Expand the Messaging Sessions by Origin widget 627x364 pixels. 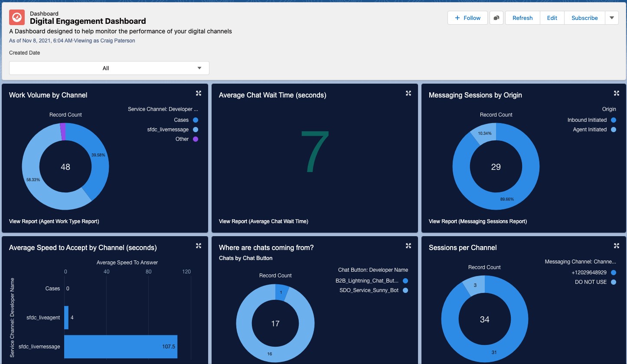[616, 93]
